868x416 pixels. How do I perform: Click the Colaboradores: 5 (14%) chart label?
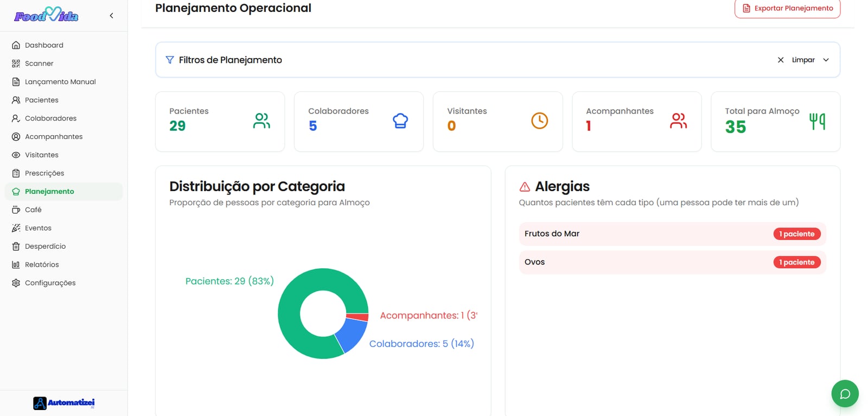pyautogui.click(x=422, y=344)
